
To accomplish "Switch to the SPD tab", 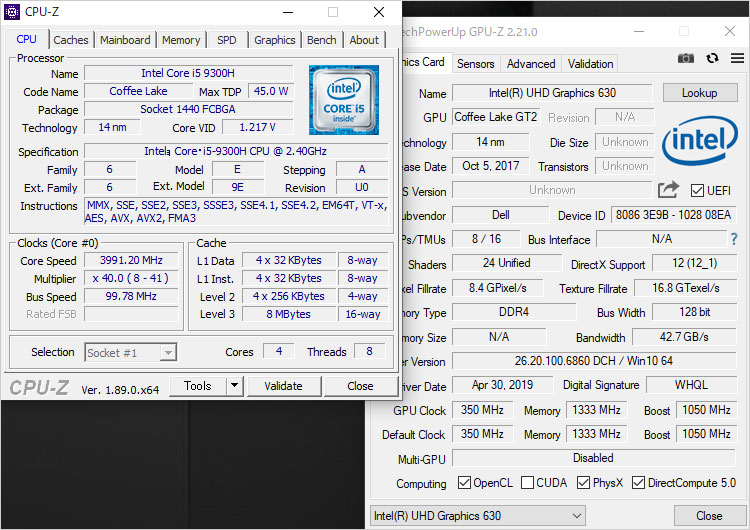I will [x=227, y=40].
